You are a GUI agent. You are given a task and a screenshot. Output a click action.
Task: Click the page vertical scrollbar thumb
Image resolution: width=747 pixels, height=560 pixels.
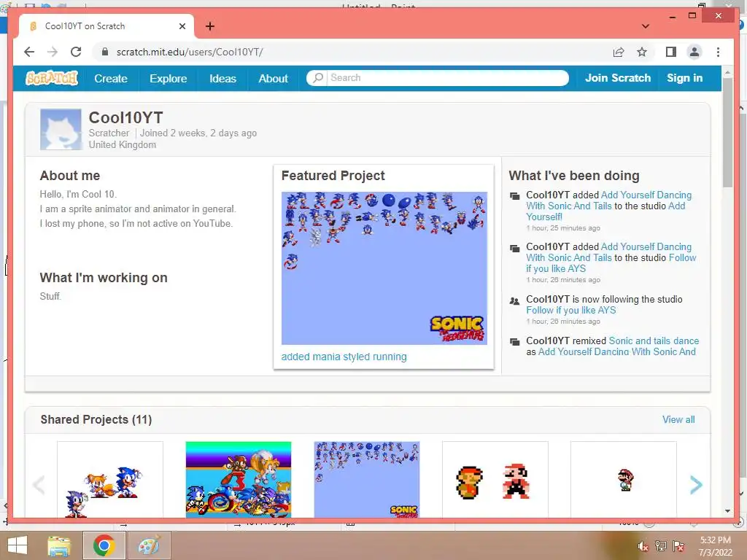point(727,133)
